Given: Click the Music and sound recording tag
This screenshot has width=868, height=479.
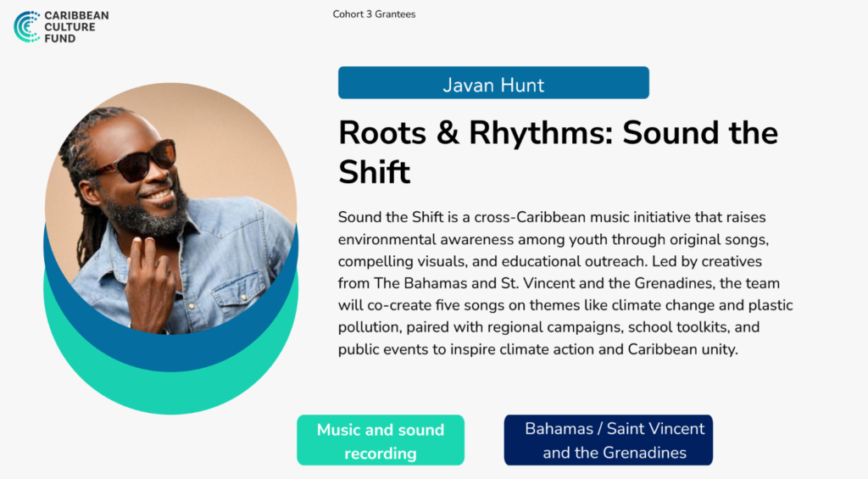Looking at the screenshot, I should pos(381,441).
